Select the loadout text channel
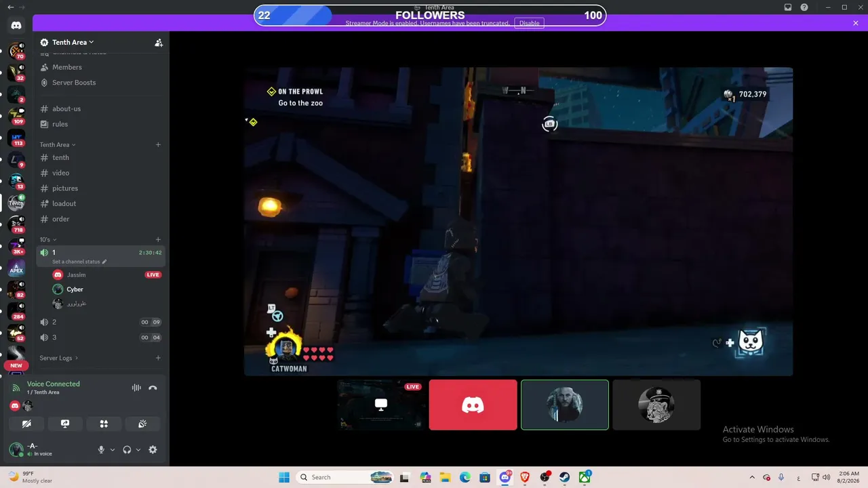 tap(100, 203)
